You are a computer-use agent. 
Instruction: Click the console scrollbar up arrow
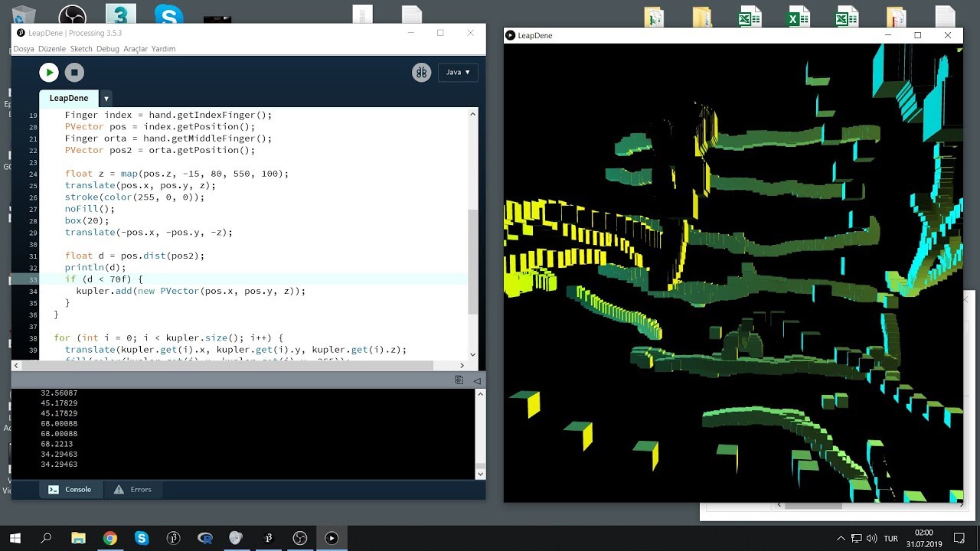[x=481, y=394]
